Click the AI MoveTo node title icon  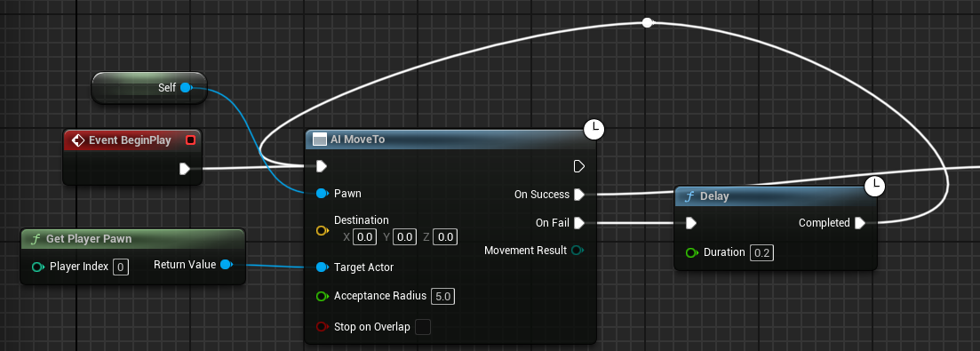point(319,140)
